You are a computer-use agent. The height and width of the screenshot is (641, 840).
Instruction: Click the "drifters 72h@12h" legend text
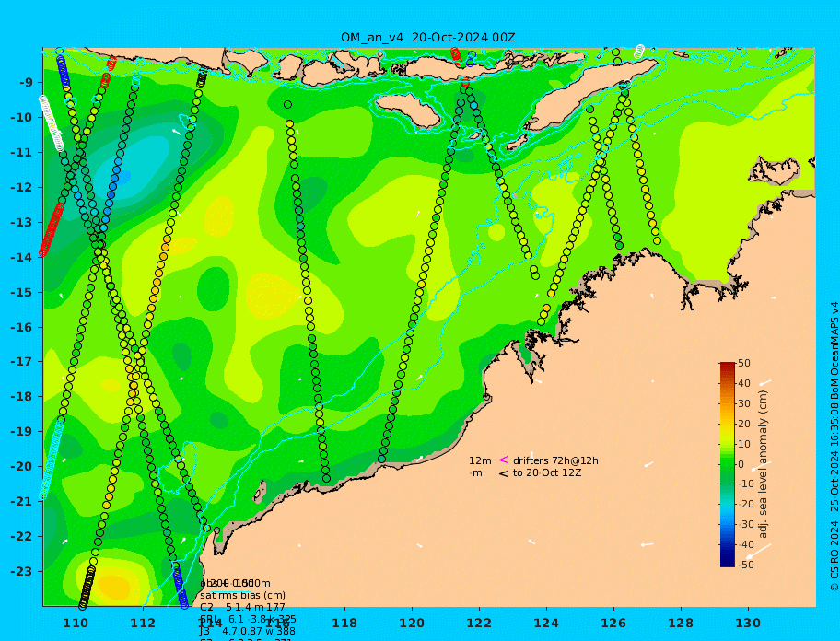click(555, 460)
